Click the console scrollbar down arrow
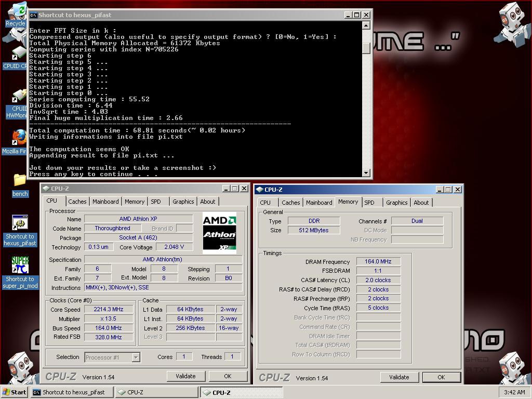The image size is (532, 399). tap(366, 172)
